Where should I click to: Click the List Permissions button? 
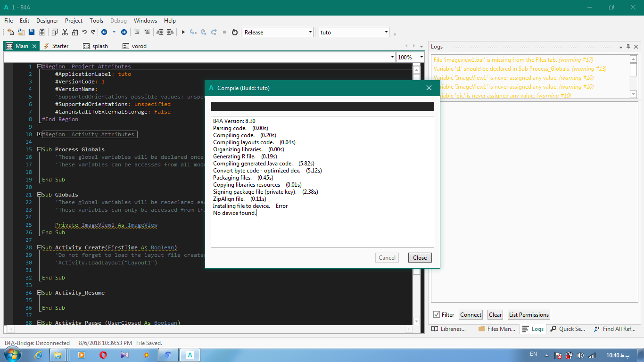[528, 315]
